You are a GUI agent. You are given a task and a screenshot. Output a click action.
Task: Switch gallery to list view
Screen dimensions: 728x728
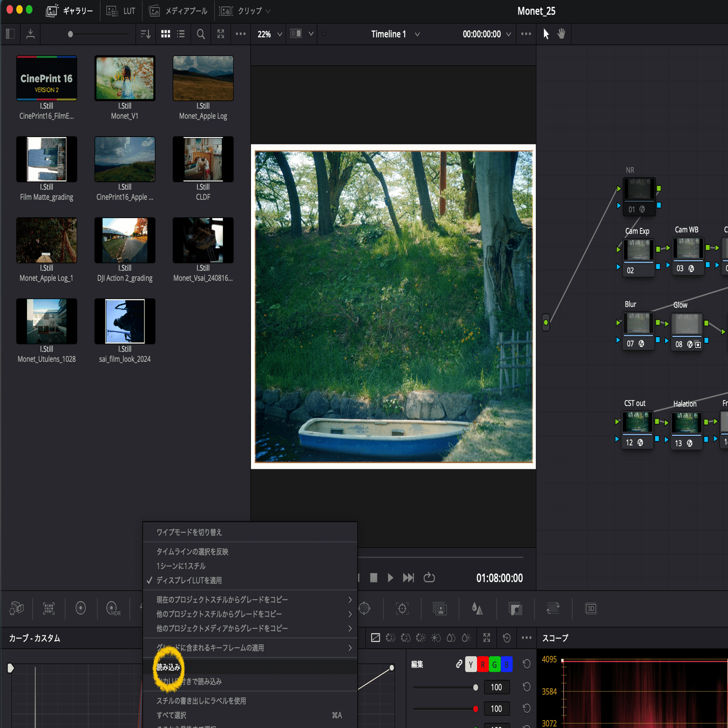(181, 34)
